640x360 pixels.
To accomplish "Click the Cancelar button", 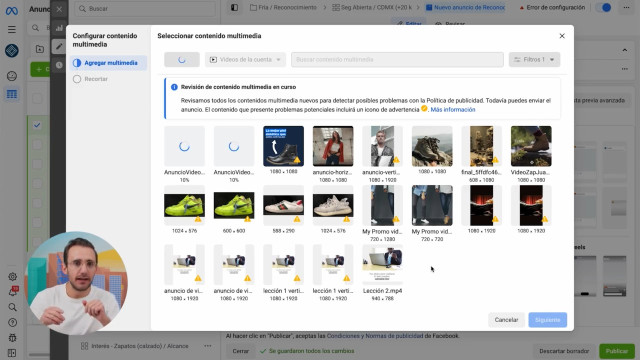I will pyautogui.click(x=506, y=320).
